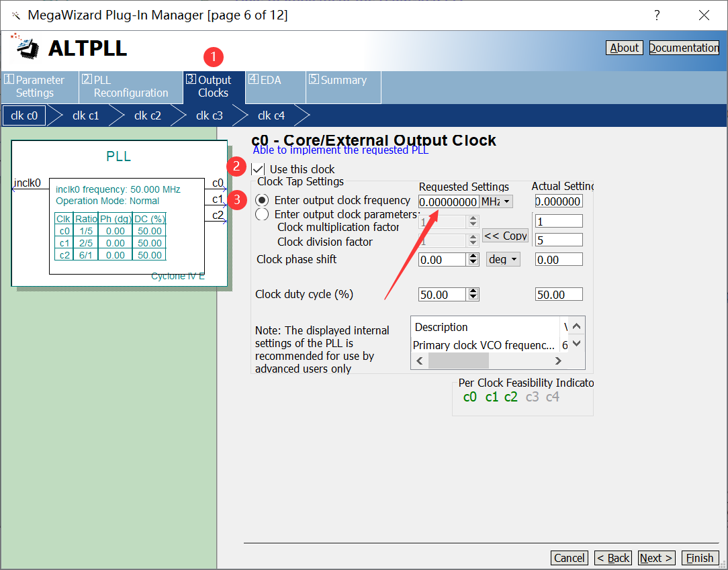Click the clock phase shift input field

pyautogui.click(x=442, y=259)
